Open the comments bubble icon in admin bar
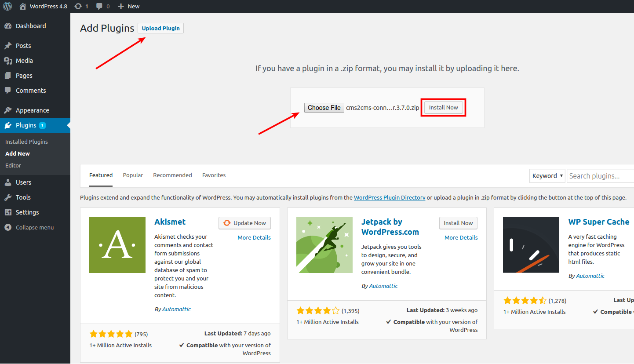Image resolution: width=634 pixels, height=364 pixels. pos(99,6)
